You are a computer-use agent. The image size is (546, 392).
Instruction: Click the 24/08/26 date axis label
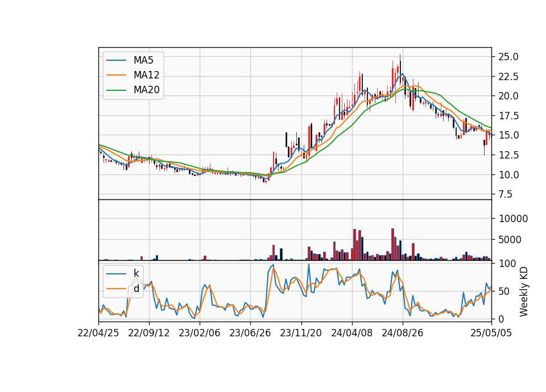click(x=403, y=333)
